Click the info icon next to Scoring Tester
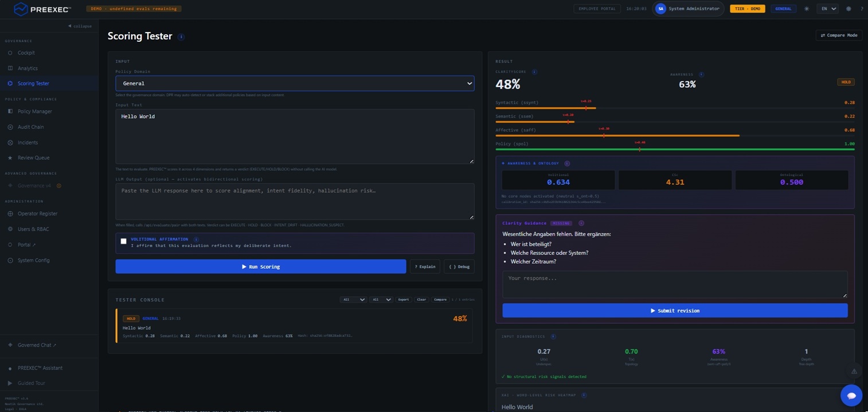 (181, 37)
